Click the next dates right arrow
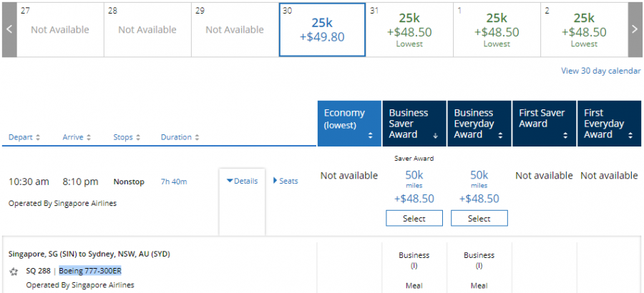The width and height of the screenshot is (644, 293). [635, 29]
